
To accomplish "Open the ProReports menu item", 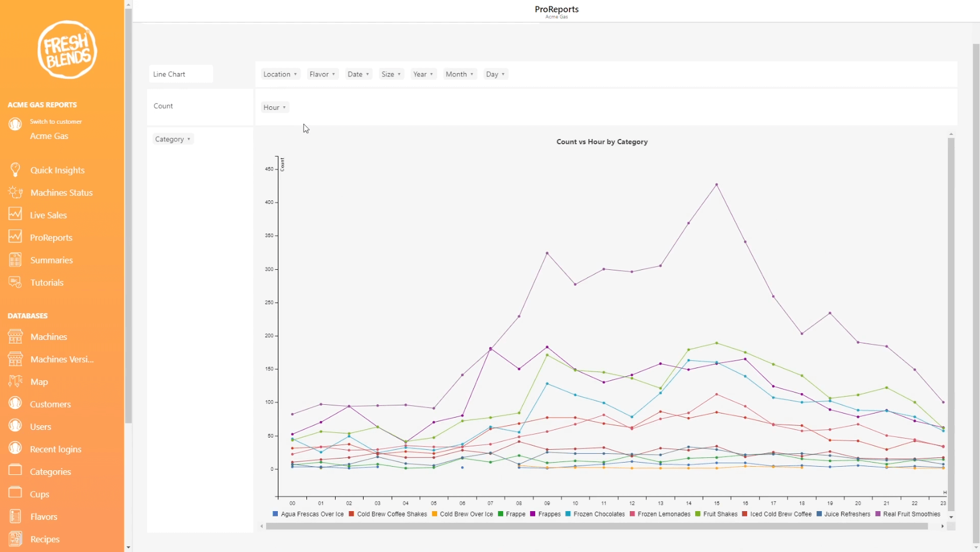I will coord(51,238).
